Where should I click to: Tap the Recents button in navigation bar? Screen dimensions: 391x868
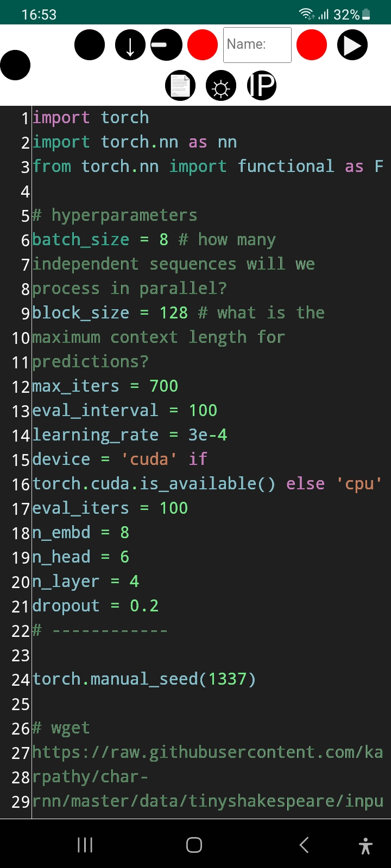[x=85, y=844]
